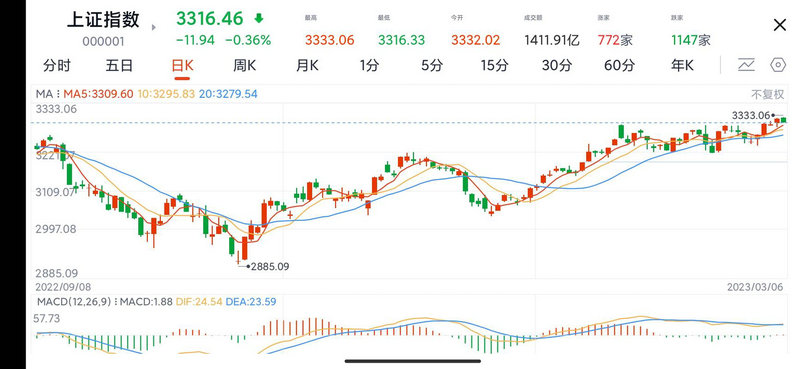Click the current price 3316.46

pyautogui.click(x=210, y=18)
